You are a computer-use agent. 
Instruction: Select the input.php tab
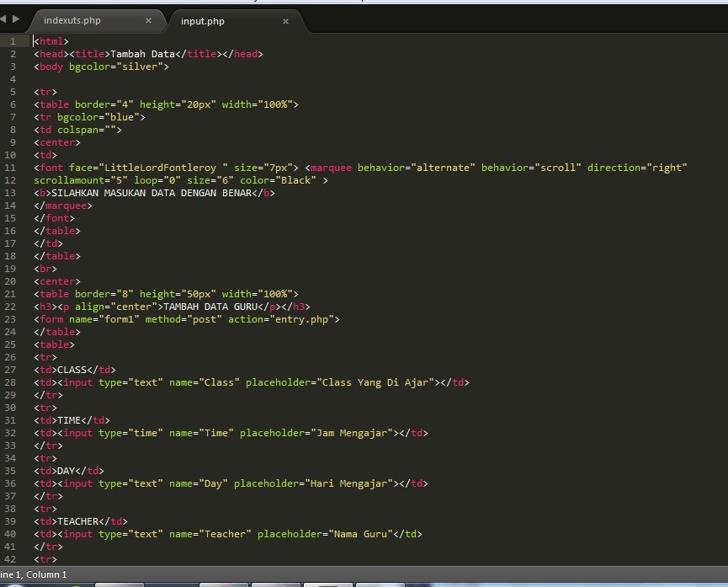point(203,21)
